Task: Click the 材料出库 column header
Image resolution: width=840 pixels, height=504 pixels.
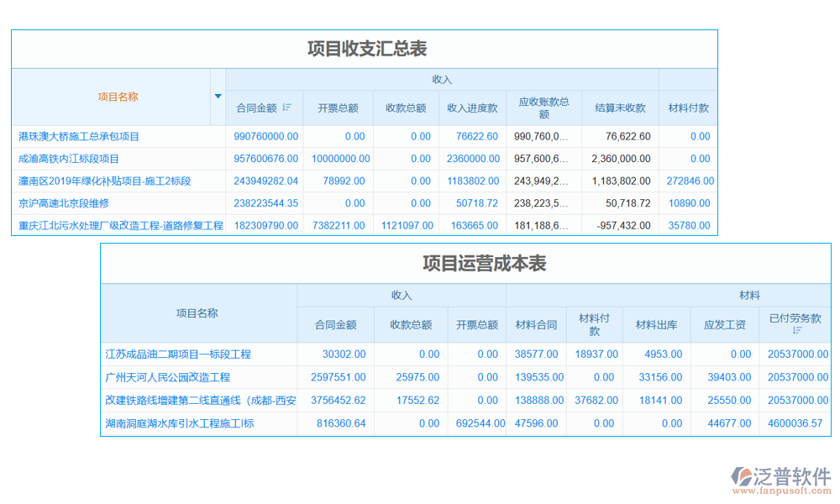Action: coord(657,325)
